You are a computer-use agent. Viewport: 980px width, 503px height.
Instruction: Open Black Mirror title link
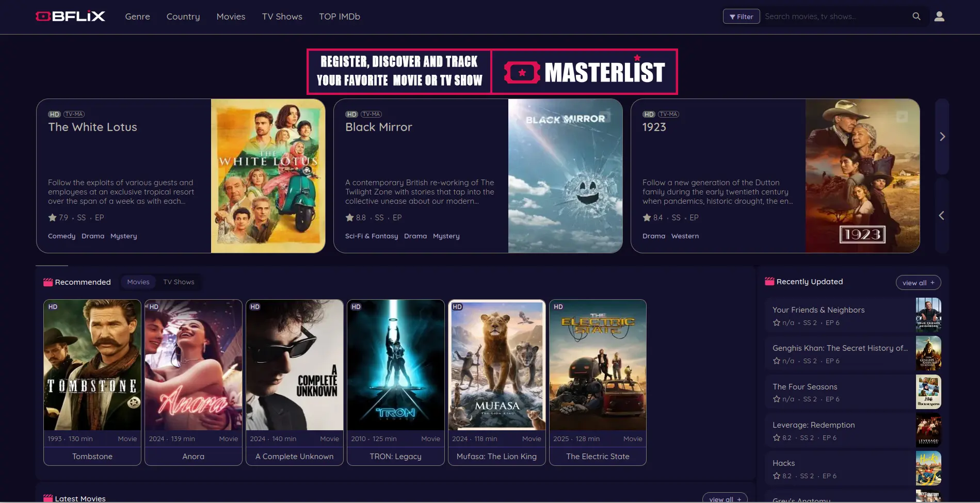coord(379,127)
